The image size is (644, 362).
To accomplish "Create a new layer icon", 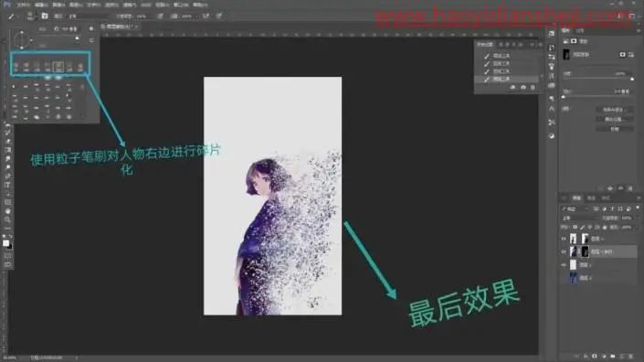I will coord(622,357).
